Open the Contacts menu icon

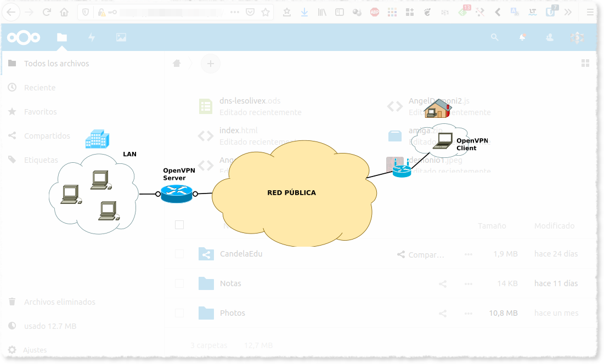pos(550,37)
